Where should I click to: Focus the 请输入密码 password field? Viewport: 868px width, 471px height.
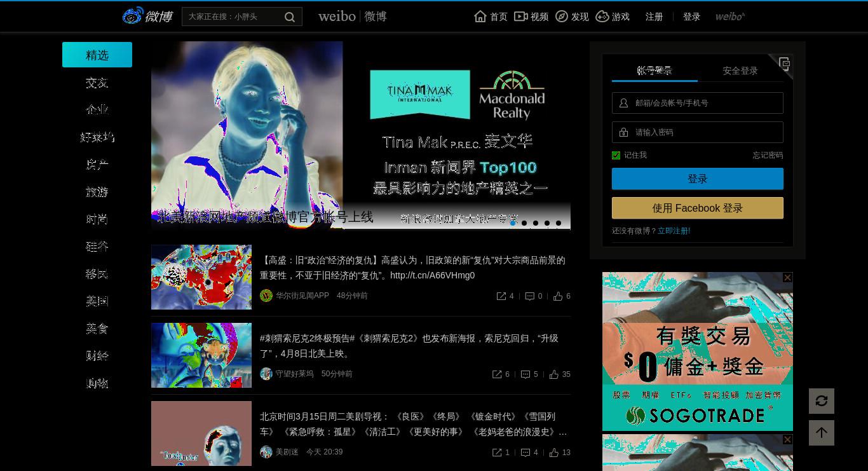pyautogui.click(x=698, y=132)
